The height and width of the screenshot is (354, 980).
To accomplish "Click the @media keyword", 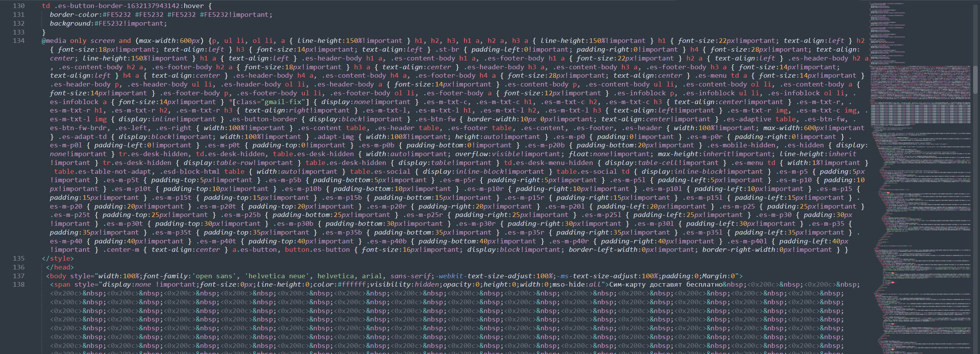I will coord(54,41).
